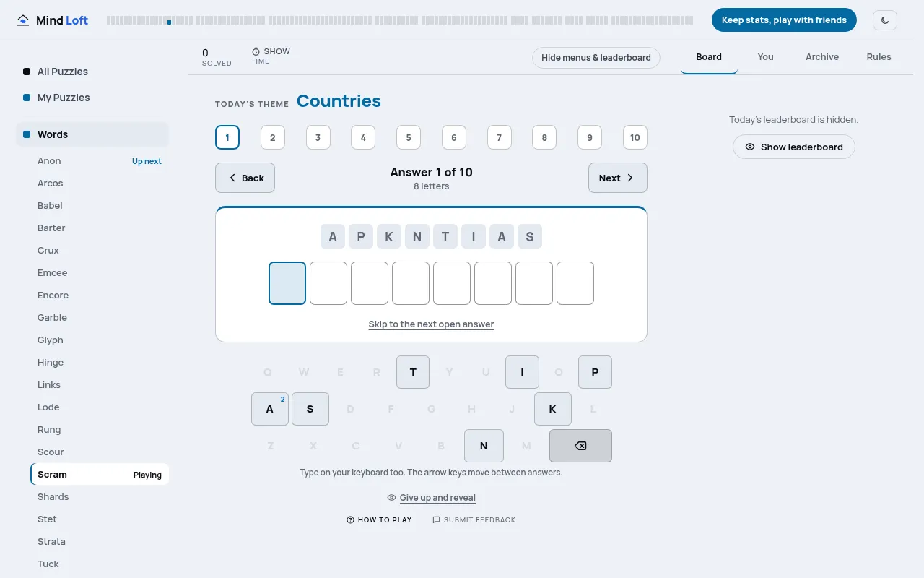Click the Submit Feedback speech icon
Screen dimensions: 924x578
tap(436, 519)
